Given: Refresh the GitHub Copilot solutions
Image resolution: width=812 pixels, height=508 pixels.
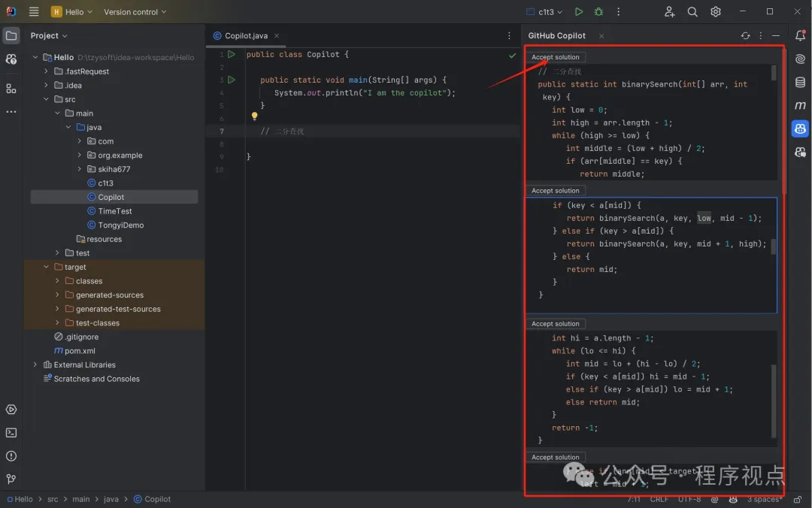Looking at the screenshot, I should [x=745, y=36].
